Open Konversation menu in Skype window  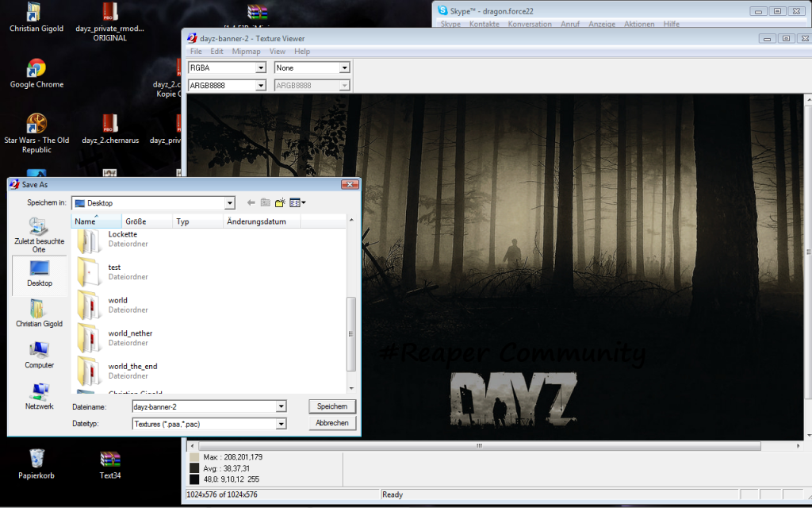point(530,24)
